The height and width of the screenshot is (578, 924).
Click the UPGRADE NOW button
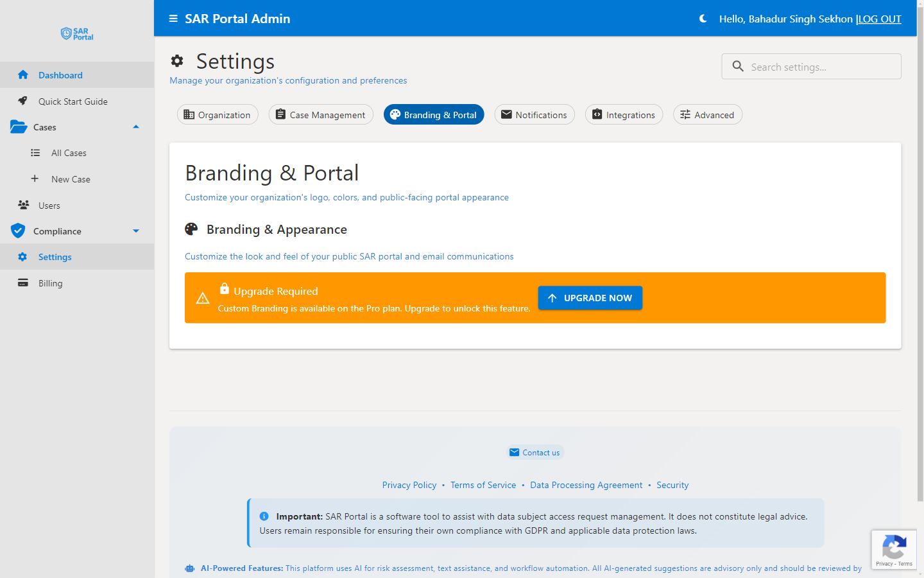click(590, 297)
